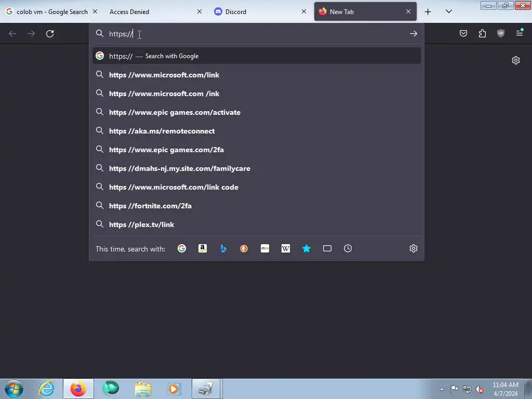Screen dimensions: 532x399
Task: Search this time with Amazon
Action: coord(203,248)
